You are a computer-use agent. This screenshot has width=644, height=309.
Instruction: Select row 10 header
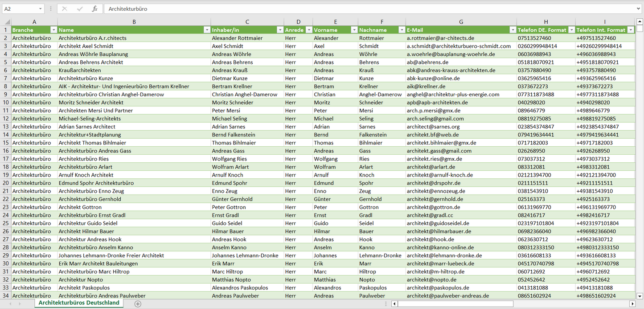pos(5,103)
